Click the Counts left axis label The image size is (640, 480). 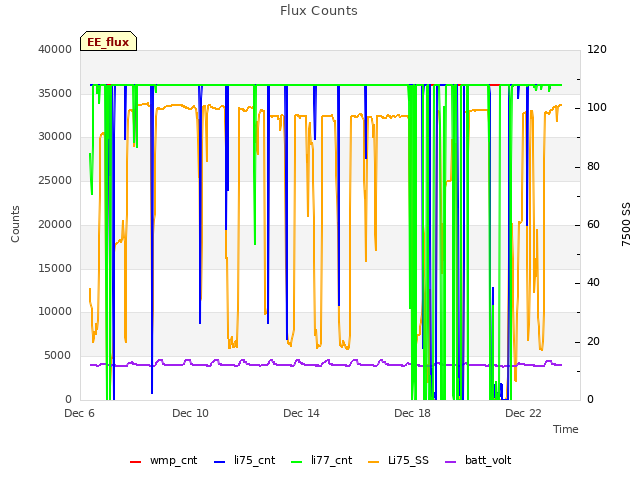(x=15, y=224)
